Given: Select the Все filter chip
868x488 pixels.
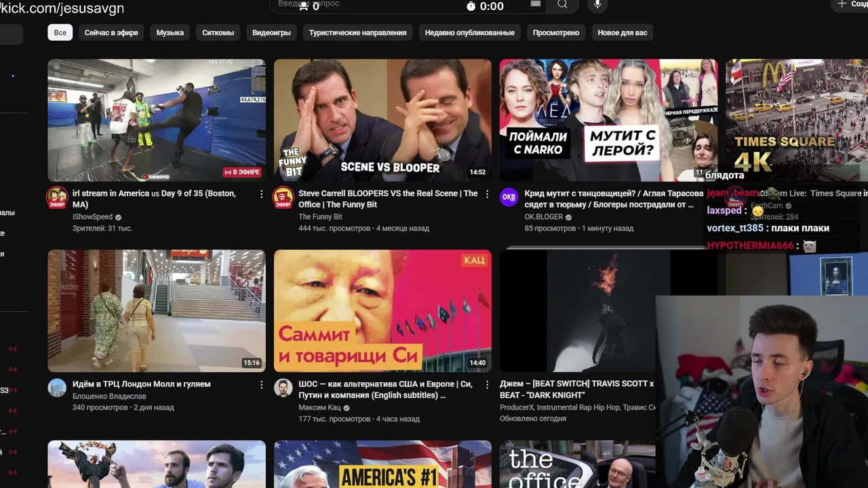Looking at the screenshot, I should pyautogui.click(x=60, y=33).
